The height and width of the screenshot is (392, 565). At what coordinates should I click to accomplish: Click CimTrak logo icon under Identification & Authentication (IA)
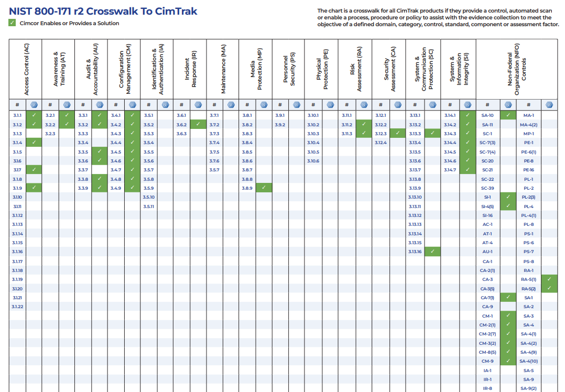[165, 105]
